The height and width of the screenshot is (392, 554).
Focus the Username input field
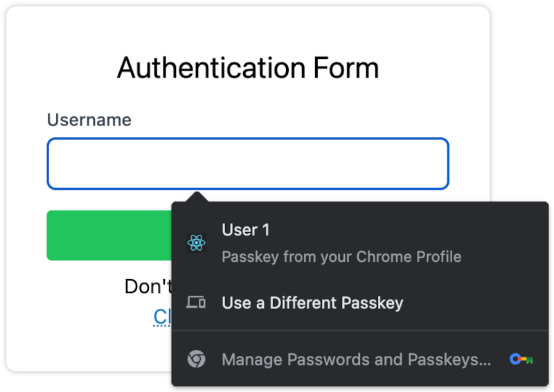tap(248, 163)
